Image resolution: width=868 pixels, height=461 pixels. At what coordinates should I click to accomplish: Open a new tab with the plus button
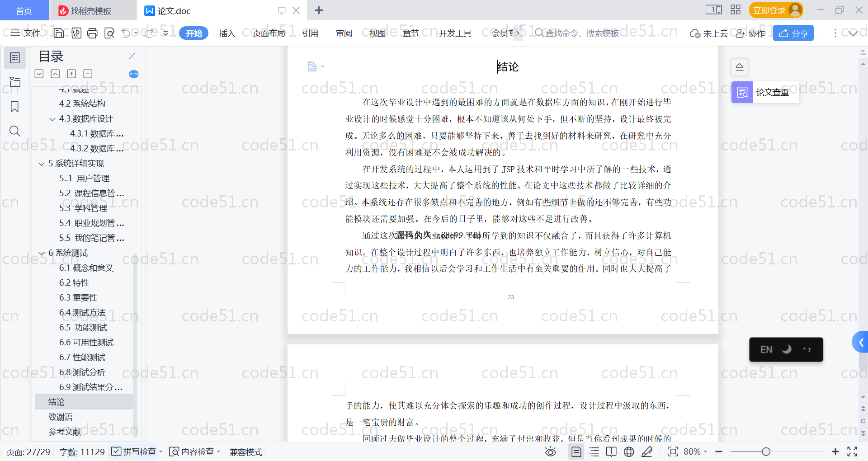(x=319, y=10)
